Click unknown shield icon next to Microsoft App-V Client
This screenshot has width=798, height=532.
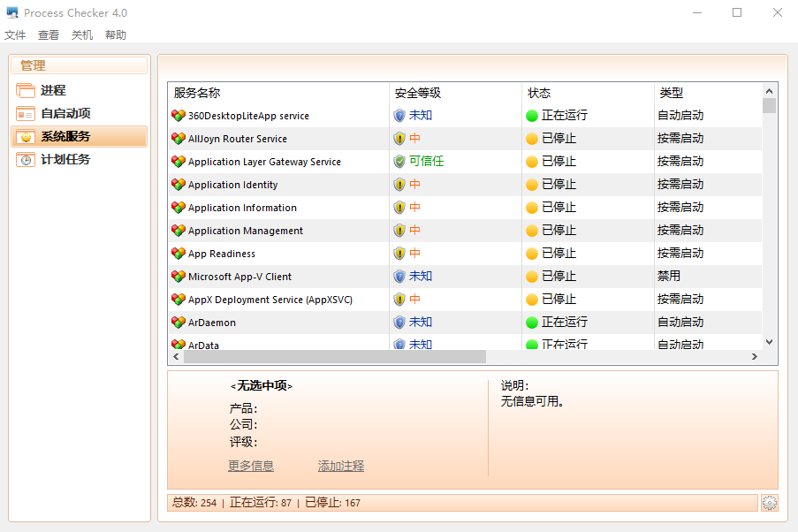(399, 276)
